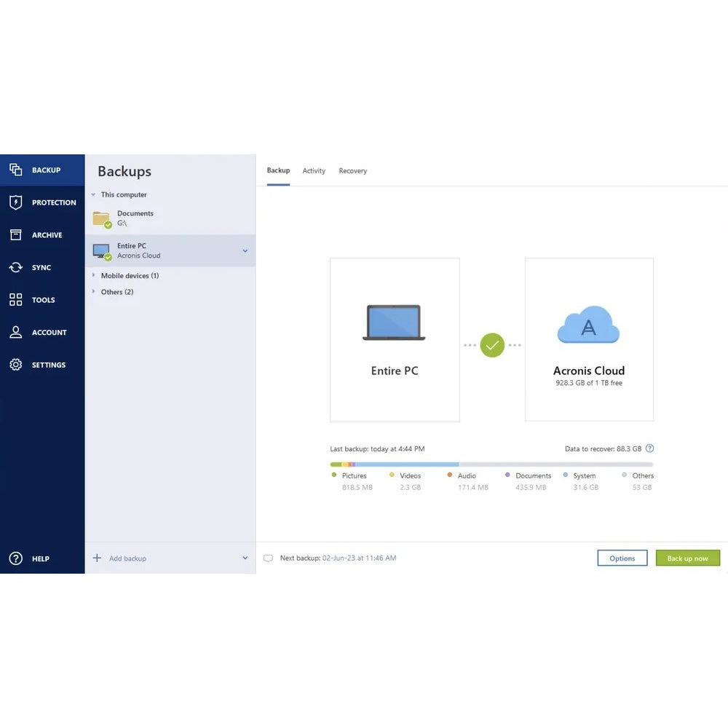Screen dimensions: 728x728
Task: Switch to the Activity tab
Action: pos(314,171)
